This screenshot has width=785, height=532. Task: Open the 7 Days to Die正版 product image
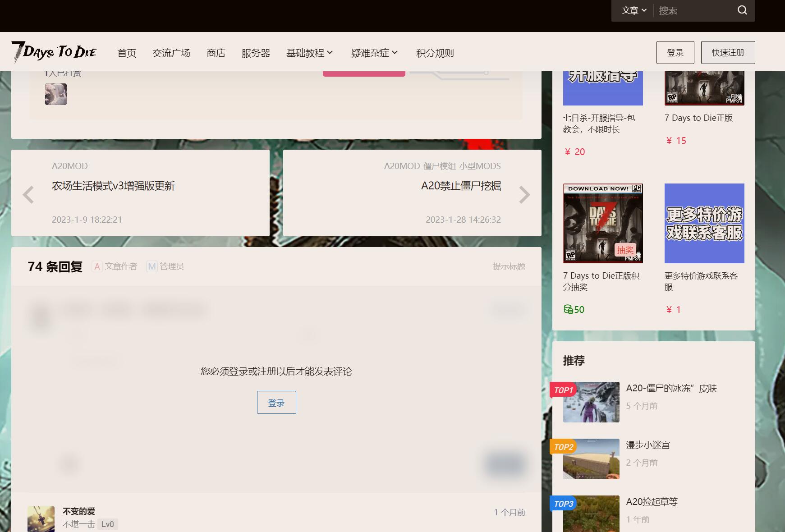pos(704,88)
